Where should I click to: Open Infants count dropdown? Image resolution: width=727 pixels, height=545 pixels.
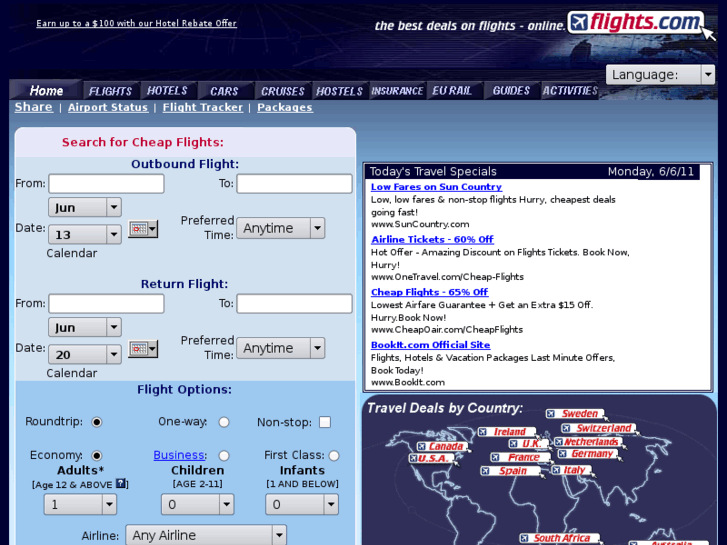coord(302,504)
